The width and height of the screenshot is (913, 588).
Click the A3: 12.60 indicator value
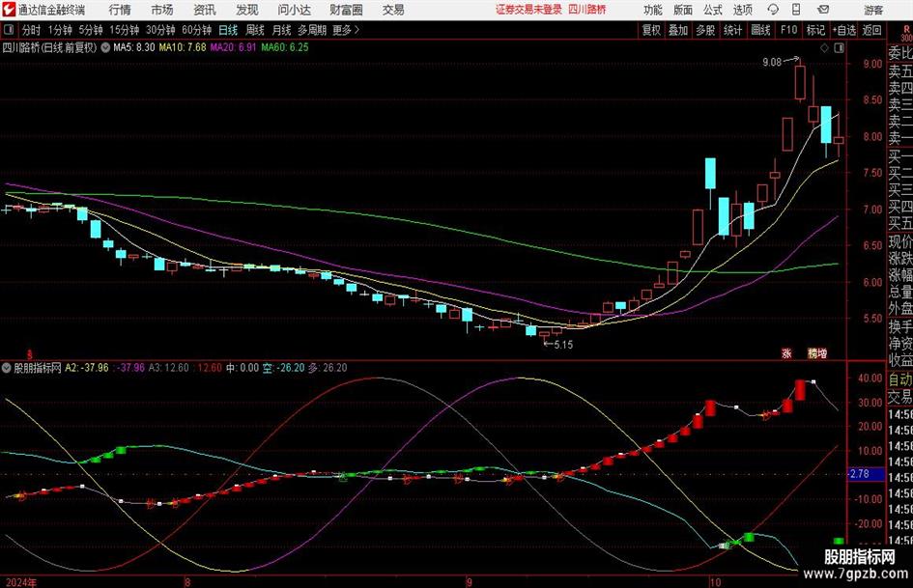(x=169, y=368)
